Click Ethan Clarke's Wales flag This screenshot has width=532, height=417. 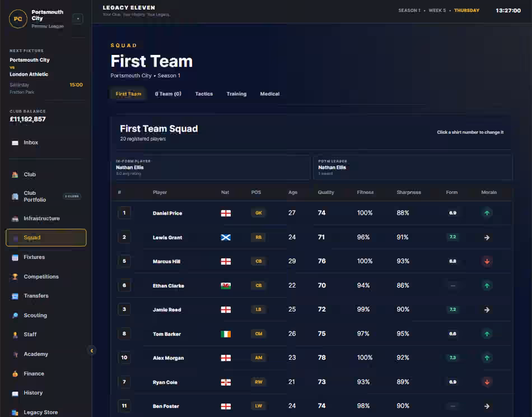point(226,286)
